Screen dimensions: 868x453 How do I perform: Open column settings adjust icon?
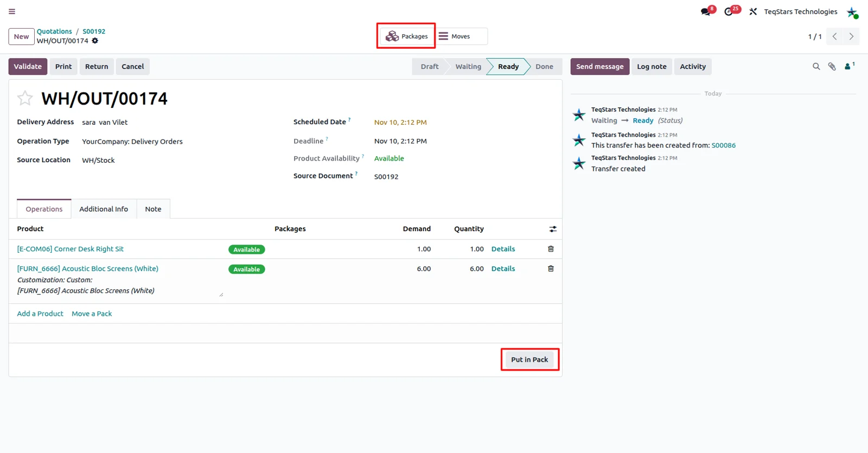click(553, 229)
